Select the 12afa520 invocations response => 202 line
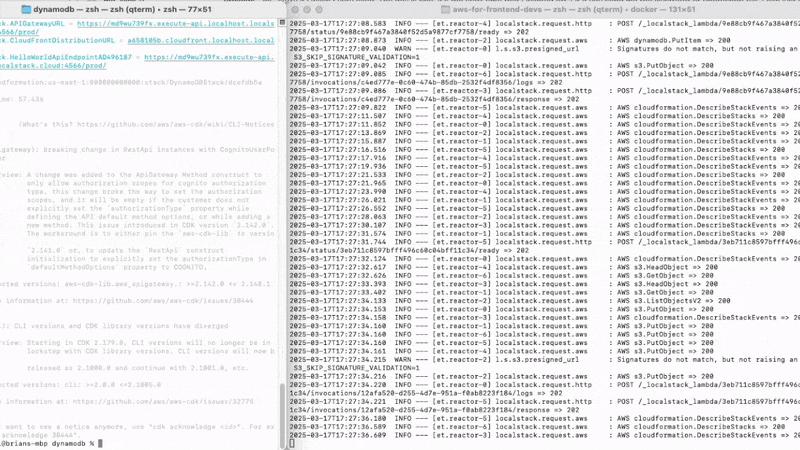Image resolution: width=800 pixels, height=450 pixels. [434, 410]
